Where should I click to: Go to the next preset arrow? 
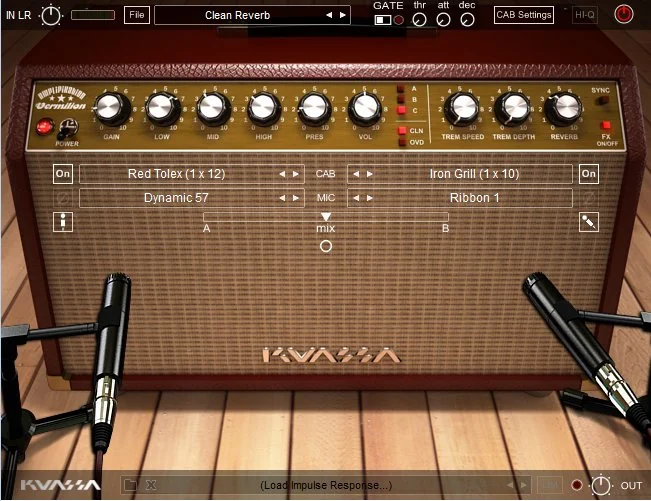(x=343, y=15)
